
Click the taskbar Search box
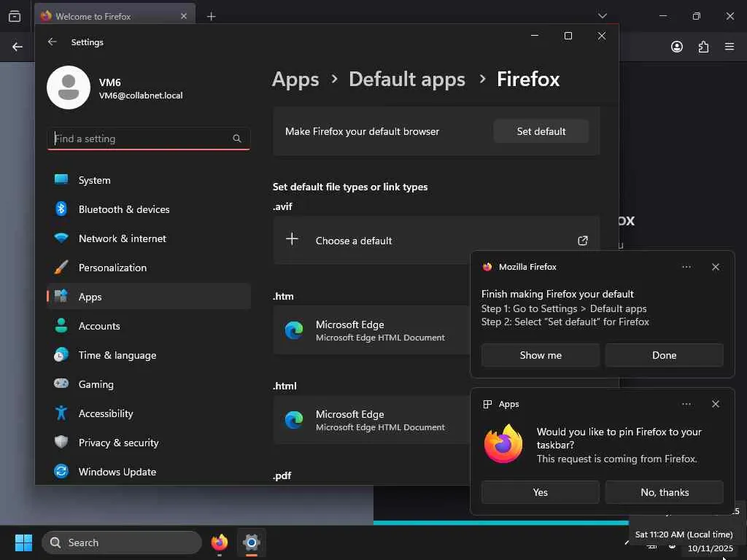(122, 542)
